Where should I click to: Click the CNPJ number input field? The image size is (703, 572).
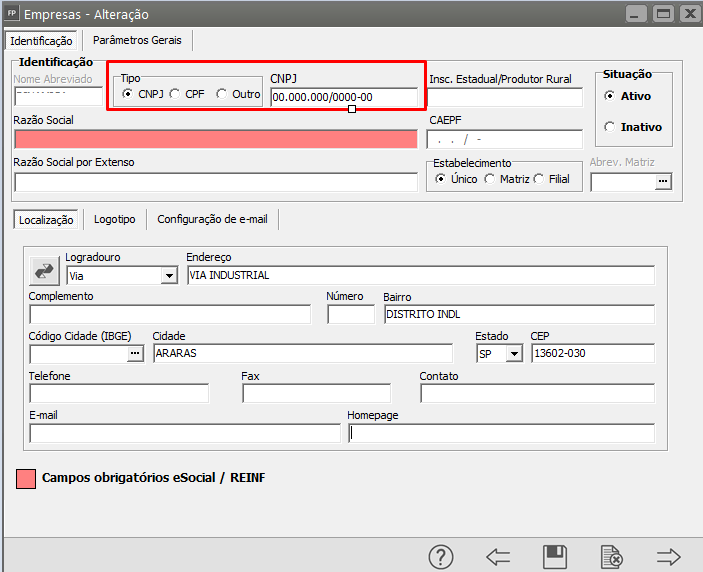pyautogui.click(x=343, y=97)
